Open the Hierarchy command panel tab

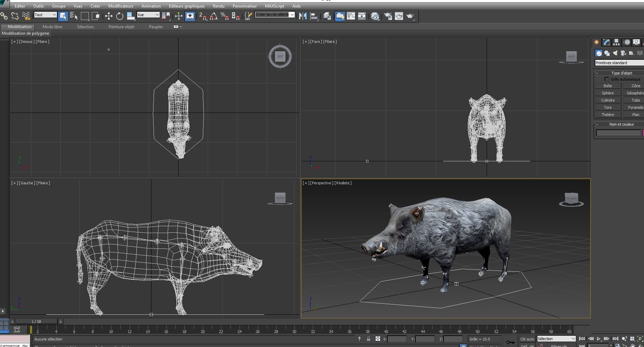(617, 42)
